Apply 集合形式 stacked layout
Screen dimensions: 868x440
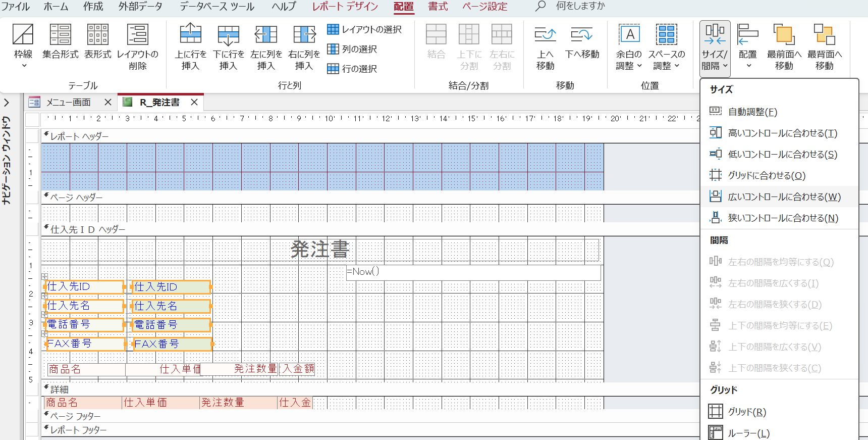click(61, 42)
